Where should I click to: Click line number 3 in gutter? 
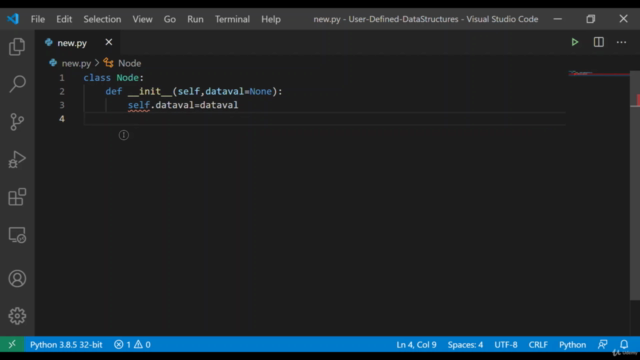click(x=62, y=105)
